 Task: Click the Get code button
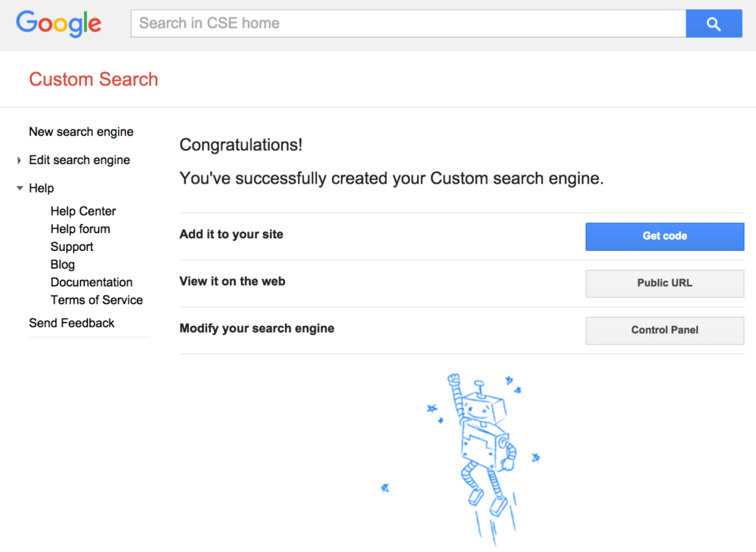(664, 236)
